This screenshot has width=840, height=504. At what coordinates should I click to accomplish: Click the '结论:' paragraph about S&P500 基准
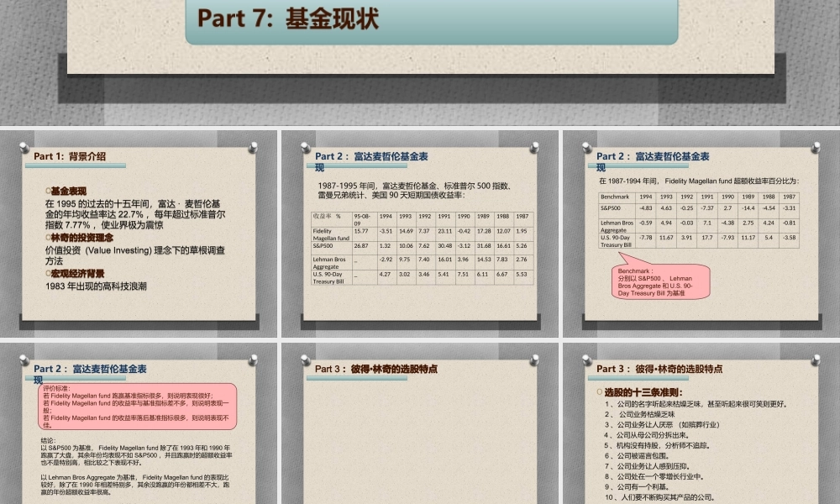[x=136, y=452]
